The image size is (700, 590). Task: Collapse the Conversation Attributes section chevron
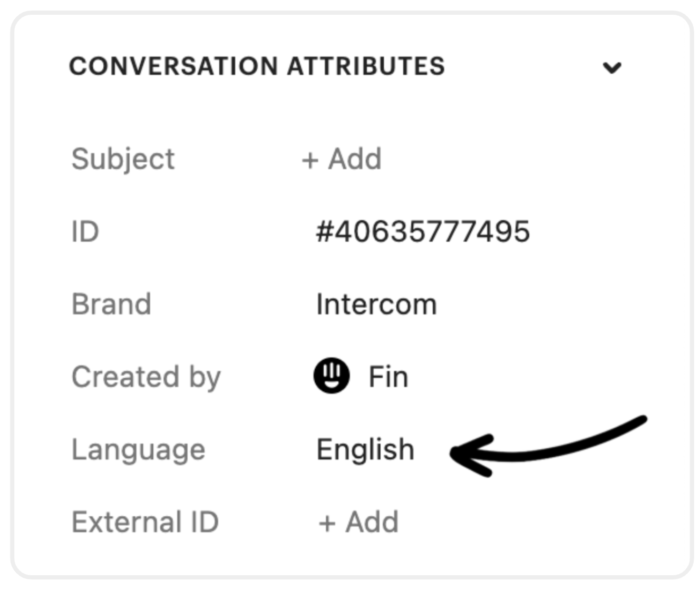click(x=612, y=67)
